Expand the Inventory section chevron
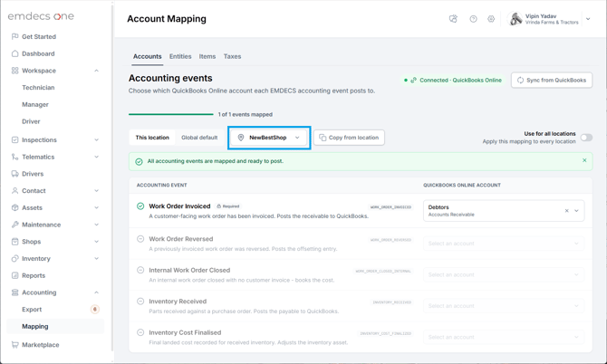607x364 pixels. click(x=96, y=258)
